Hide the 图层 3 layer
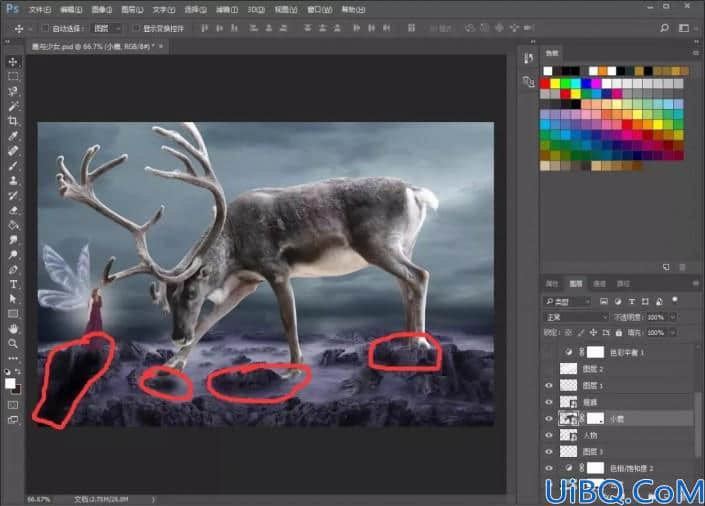This screenshot has height=506, width=705. point(549,452)
